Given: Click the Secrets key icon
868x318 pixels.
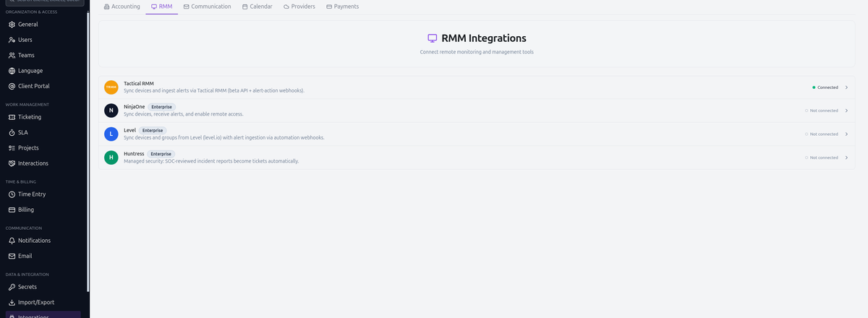Looking at the screenshot, I should click(x=12, y=287).
